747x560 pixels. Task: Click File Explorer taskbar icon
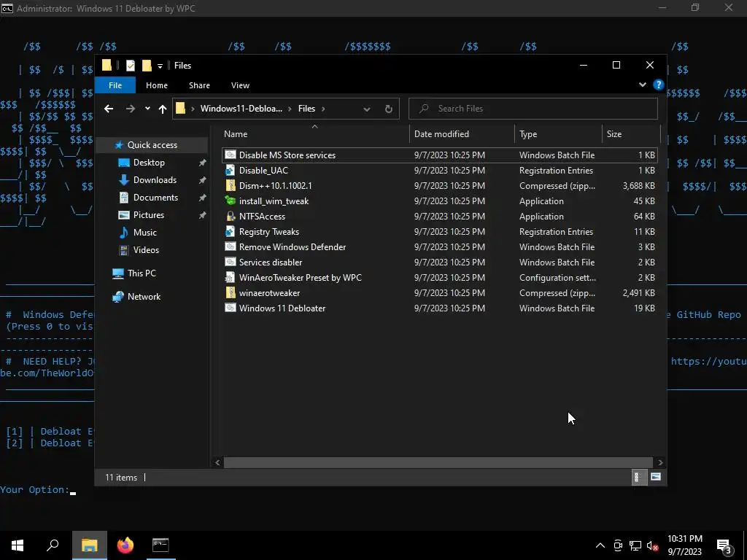coord(90,545)
